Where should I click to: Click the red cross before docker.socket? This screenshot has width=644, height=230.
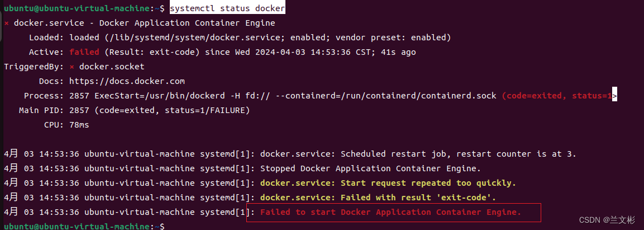[71, 67]
